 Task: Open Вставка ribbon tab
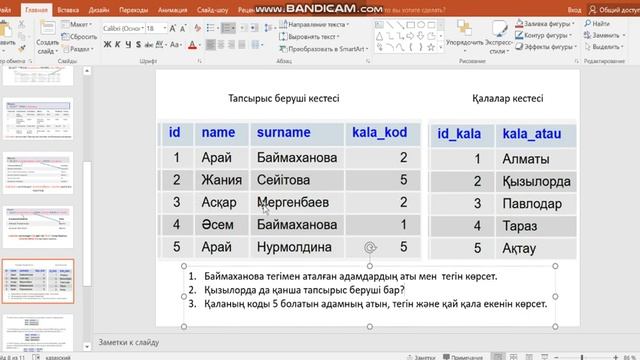pos(68,10)
